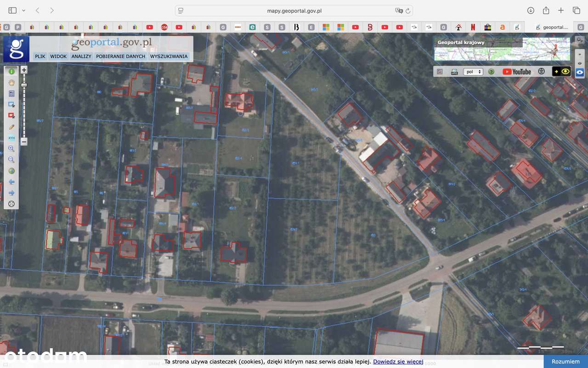Show Safari downloads
588x368 pixels.
531,10
